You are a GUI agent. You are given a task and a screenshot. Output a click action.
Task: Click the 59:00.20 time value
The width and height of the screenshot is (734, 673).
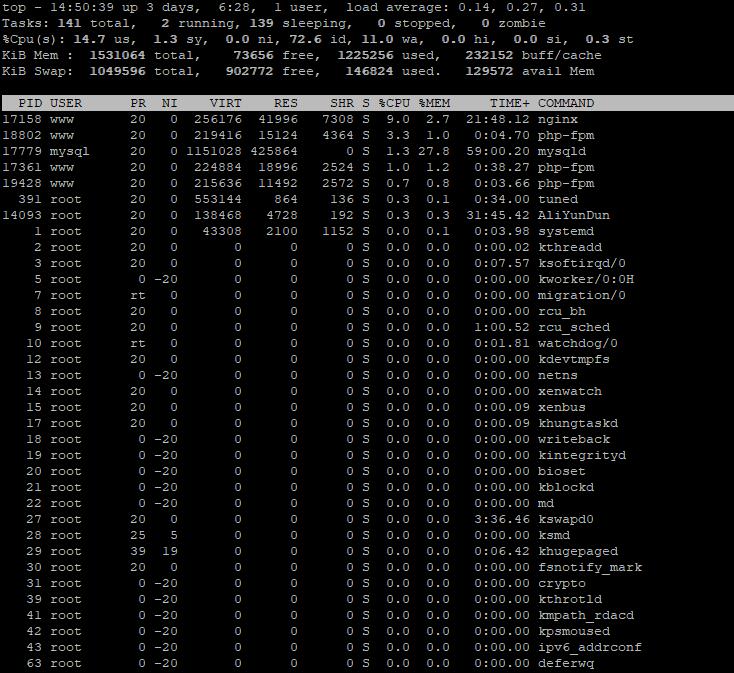(498, 151)
